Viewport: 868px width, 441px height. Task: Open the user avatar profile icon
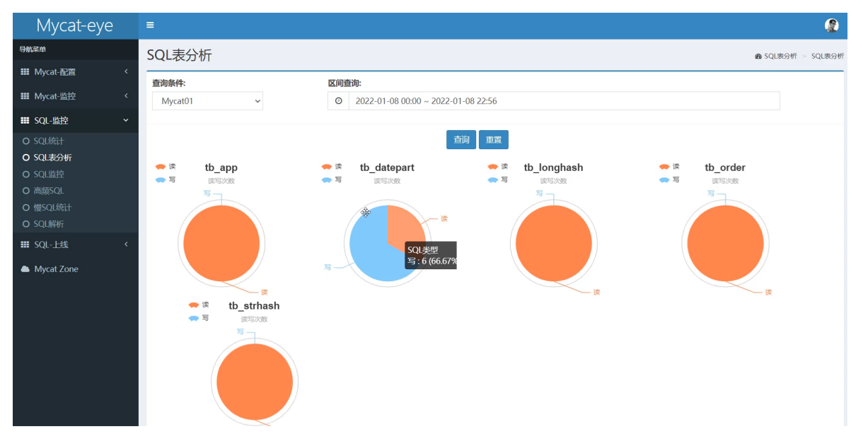(832, 25)
